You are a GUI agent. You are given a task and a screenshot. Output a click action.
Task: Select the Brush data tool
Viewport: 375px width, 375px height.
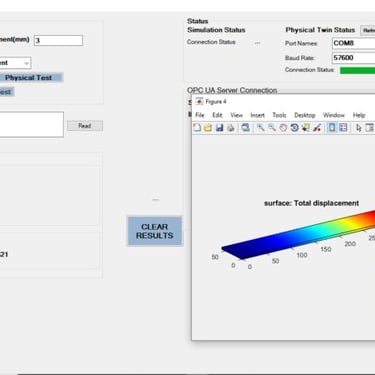pyautogui.click(x=317, y=128)
